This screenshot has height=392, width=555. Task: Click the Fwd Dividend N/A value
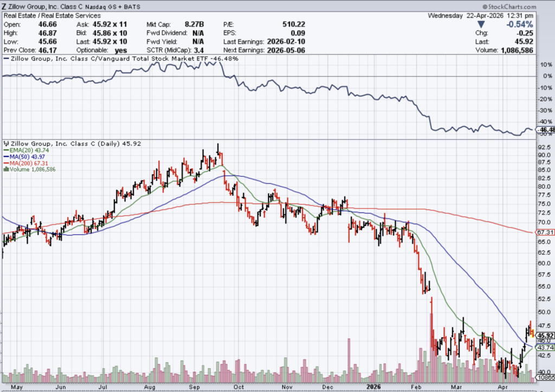[198, 33]
